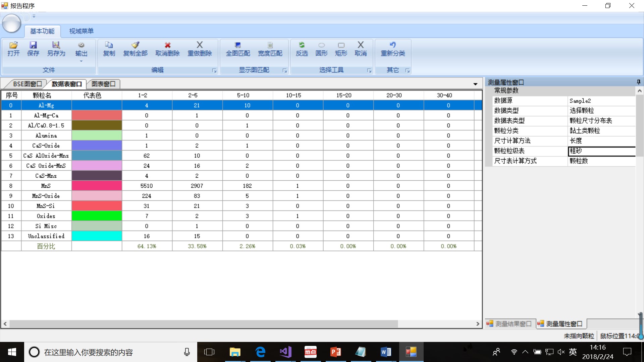Switch to 测量结果窗口 panel tab

tap(510, 324)
